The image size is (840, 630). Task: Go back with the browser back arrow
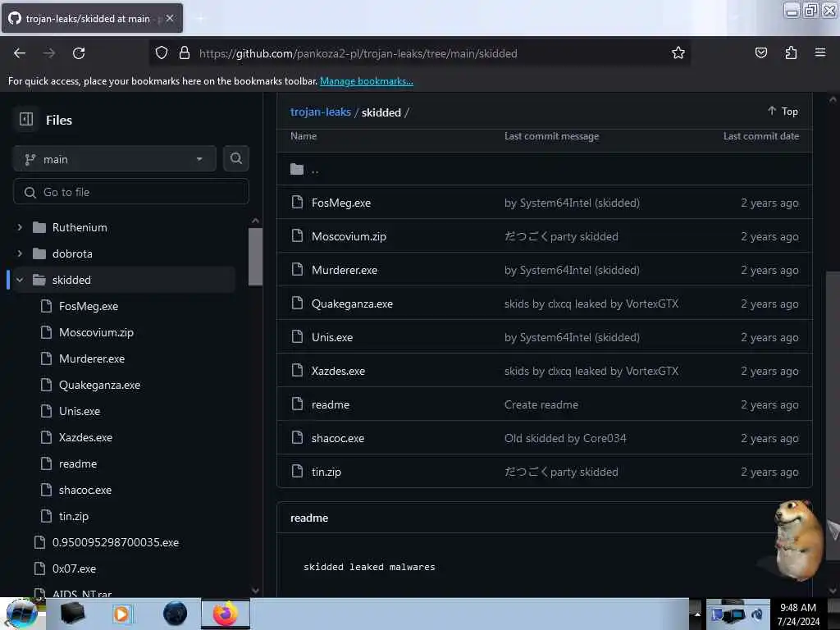(20, 53)
